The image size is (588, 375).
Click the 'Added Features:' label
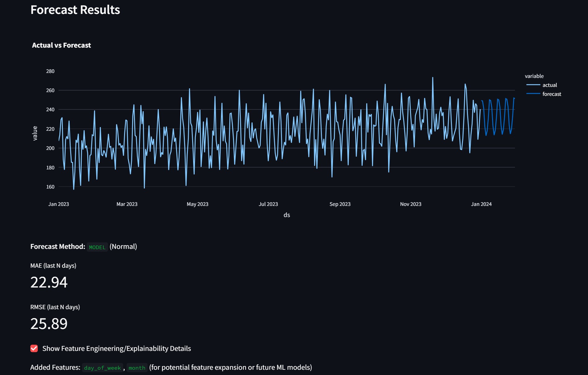tap(55, 367)
